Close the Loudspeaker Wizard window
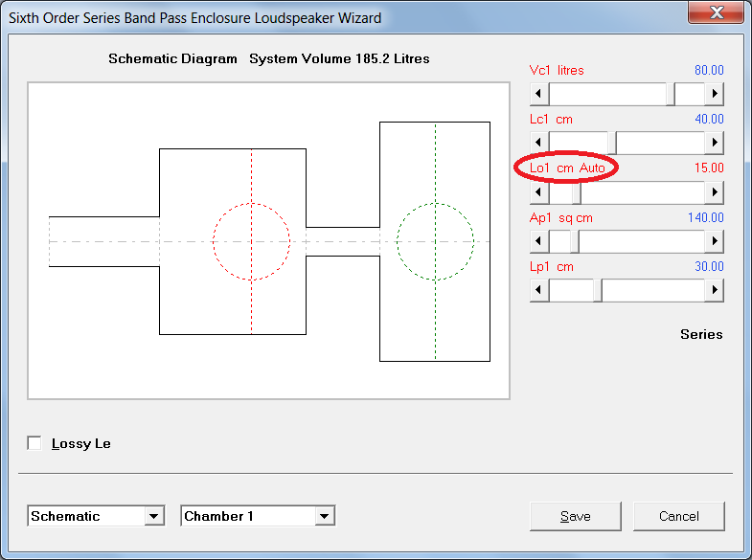This screenshot has height=560, width=752. pos(716,12)
